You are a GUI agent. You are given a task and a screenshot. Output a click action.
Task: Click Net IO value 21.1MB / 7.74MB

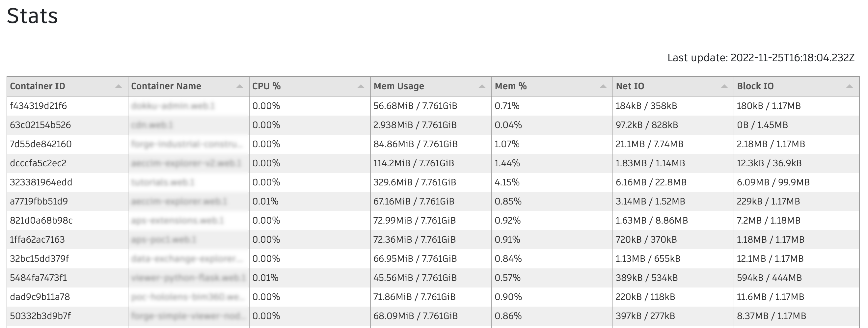(649, 144)
